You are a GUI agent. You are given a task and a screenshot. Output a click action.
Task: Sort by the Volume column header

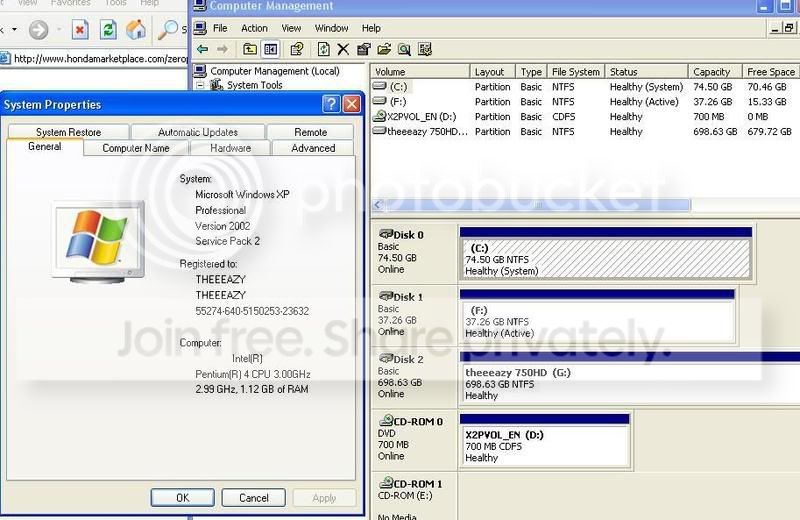(420, 71)
